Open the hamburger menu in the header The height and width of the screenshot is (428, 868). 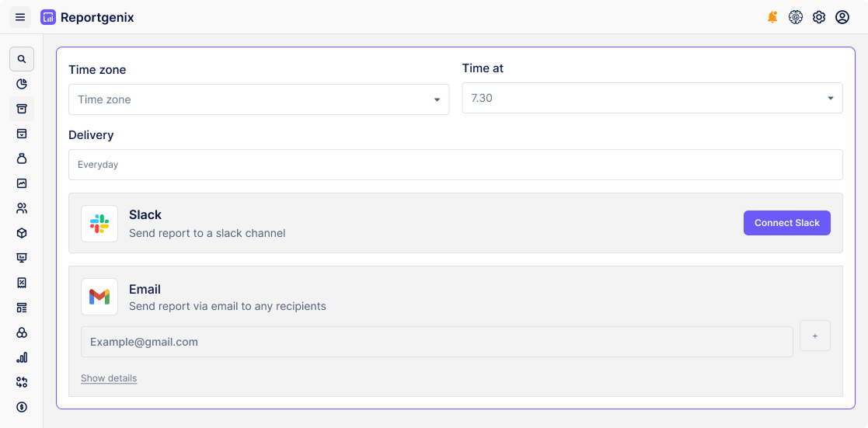coord(20,17)
